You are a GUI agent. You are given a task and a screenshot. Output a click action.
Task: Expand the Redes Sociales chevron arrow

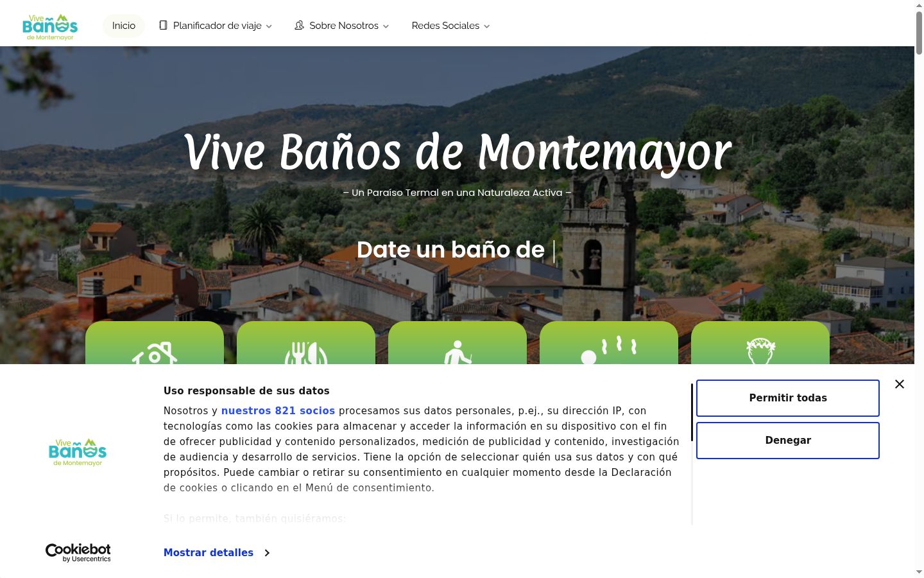[486, 26]
